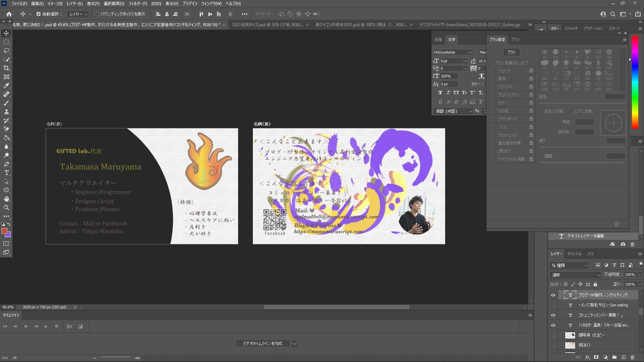Select the Move tool
Viewport: 644px width, 362px height.
(x=6, y=33)
